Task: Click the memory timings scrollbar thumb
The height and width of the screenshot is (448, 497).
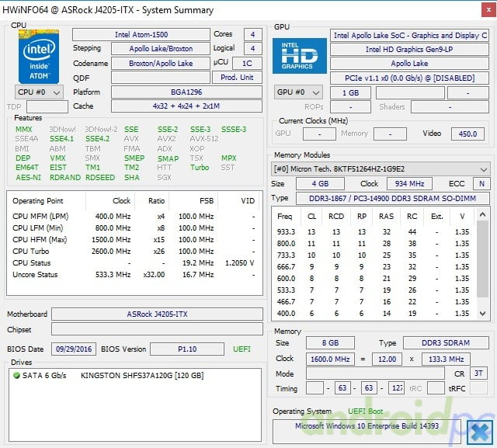Action: pyautogui.click(x=482, y=259)
